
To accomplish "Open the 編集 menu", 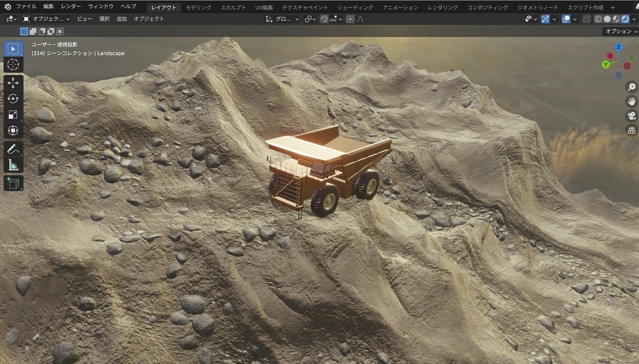I will (x=48, y=7).
